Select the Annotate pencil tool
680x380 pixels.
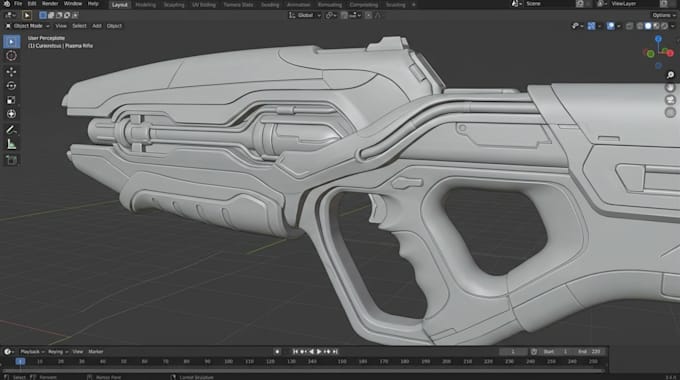point(11,130)
